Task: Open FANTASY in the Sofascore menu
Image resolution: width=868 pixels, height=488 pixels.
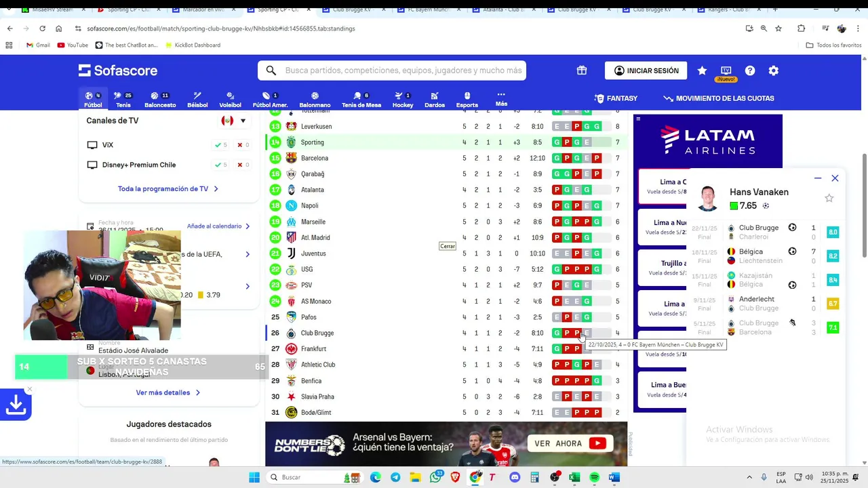Action: (x=616, y=98)
